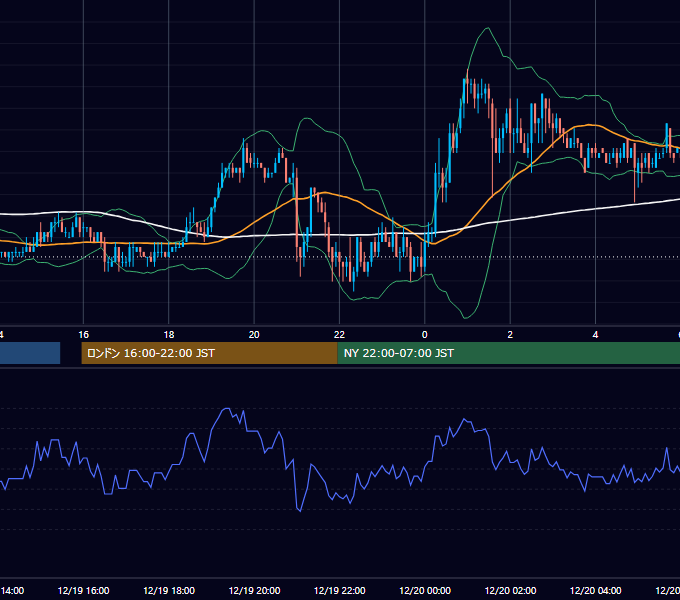Click the 20 hour label on the upper chart axis

[x=254, y=335]
